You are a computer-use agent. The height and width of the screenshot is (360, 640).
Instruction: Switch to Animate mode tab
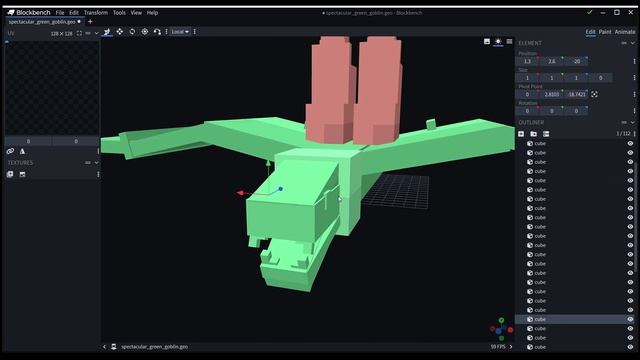[625, 31]
